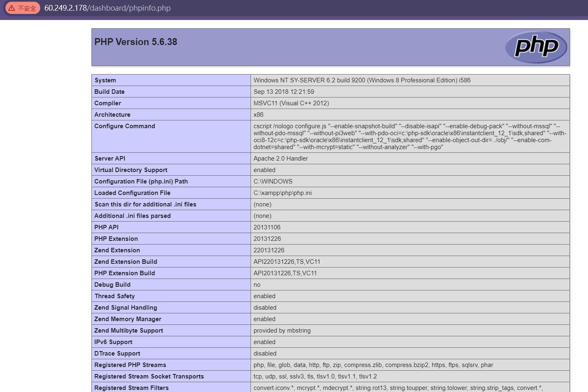Image resolution: width=588 pixels, height=392 pixels.
Task: Select Scan this dir for additional .ini files
Action: pos(146,204)
